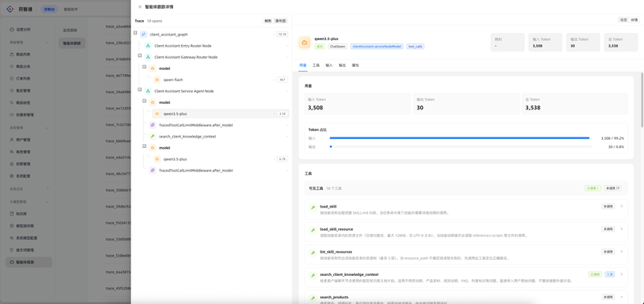Switch to 控制台 in the top navigation
The width and height of the screenshot is (644, 304).
49,9
